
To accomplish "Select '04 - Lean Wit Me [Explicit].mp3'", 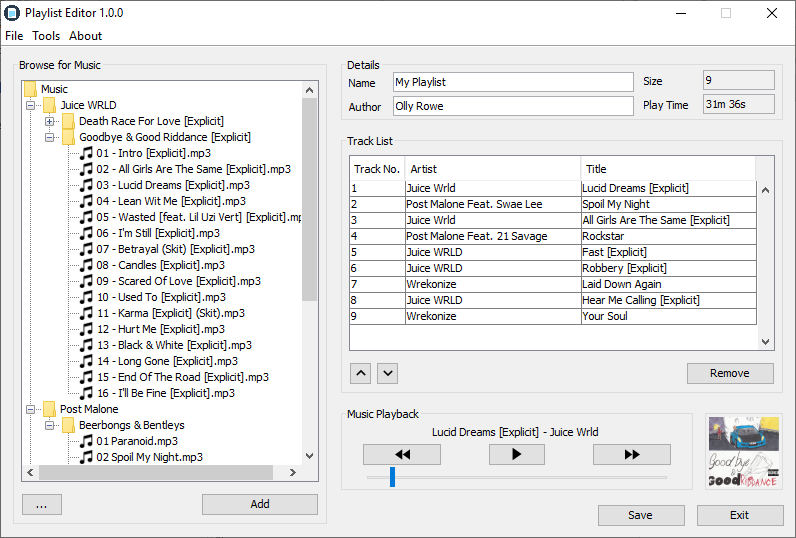I will click(x=171, y=201).
